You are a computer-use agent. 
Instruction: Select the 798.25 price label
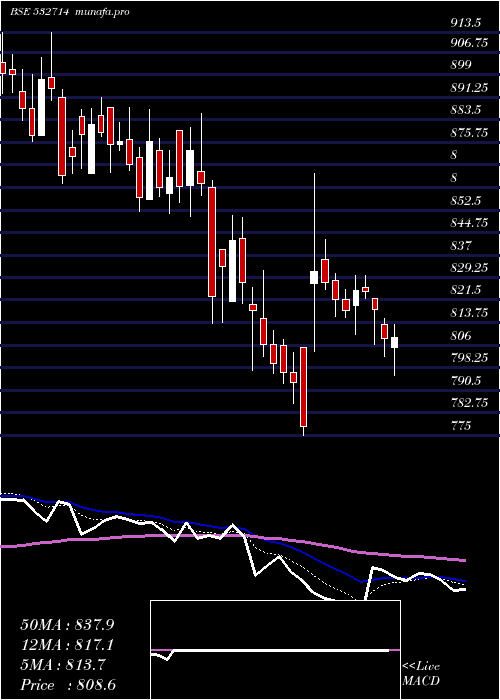[469, 358]
